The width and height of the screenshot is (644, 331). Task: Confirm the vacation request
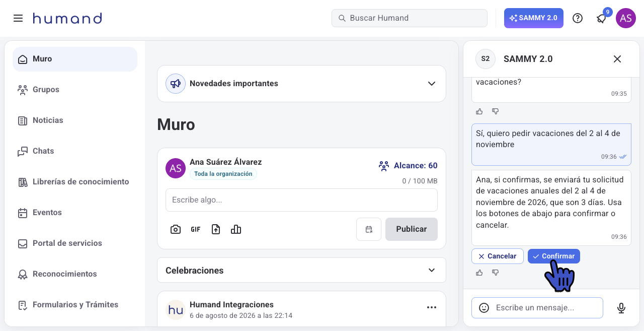pos(554,256)
